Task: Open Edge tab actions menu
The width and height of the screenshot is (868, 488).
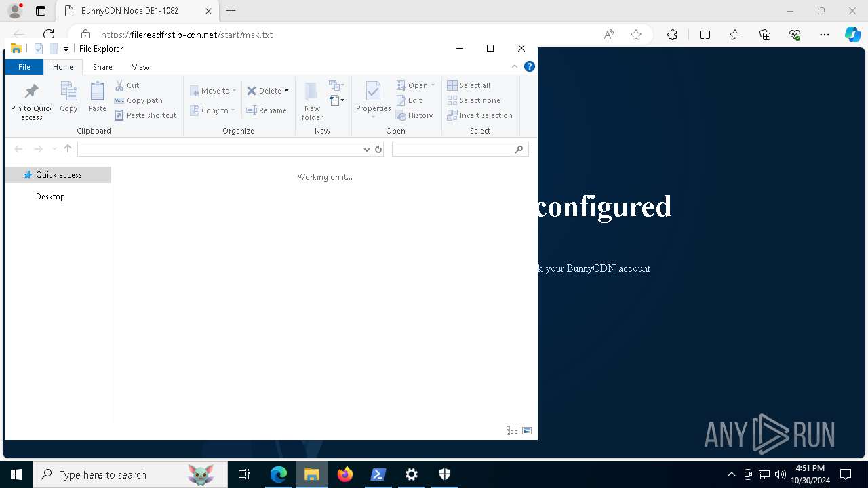Action: (x=41, y=11)
